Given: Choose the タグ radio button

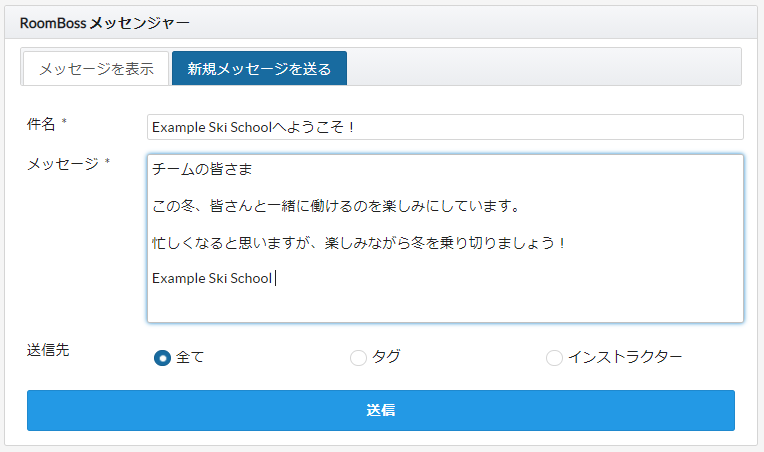Looking at the screenshot, I should click(x=358, y=358).
